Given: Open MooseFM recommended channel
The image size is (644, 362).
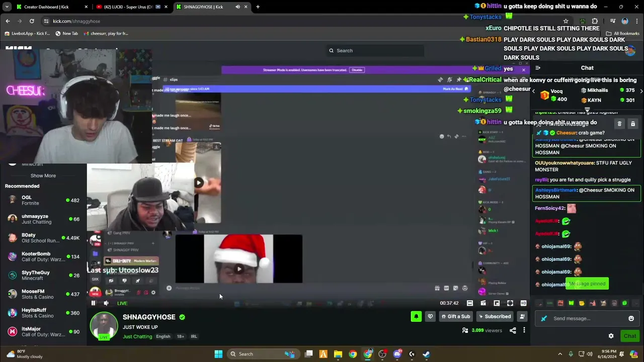Looking at the screenshot, I should click(x=43, y=294).
